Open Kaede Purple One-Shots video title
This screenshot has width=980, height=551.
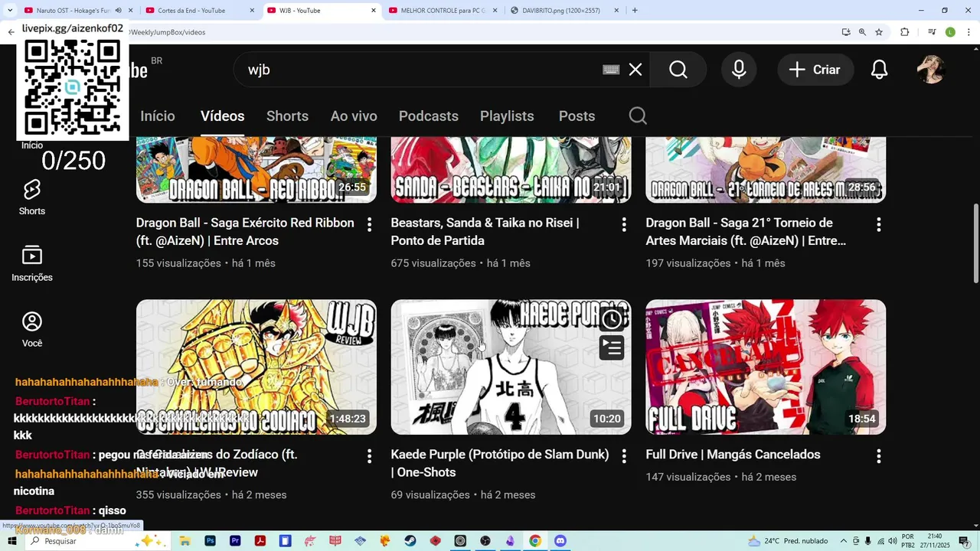tap(500, 464)
